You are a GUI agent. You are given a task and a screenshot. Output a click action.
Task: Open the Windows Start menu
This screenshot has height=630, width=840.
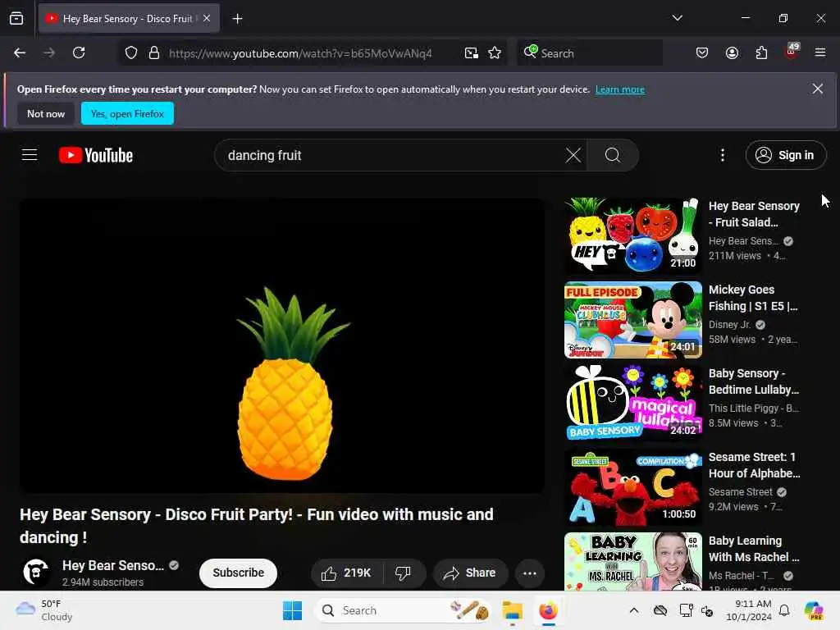coord(293,610)
